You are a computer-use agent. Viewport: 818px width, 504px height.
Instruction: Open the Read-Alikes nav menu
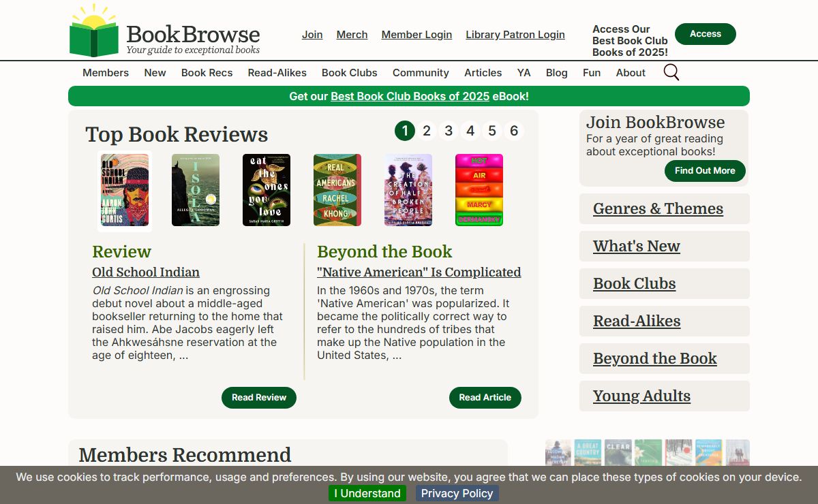[x=277, y=73]
